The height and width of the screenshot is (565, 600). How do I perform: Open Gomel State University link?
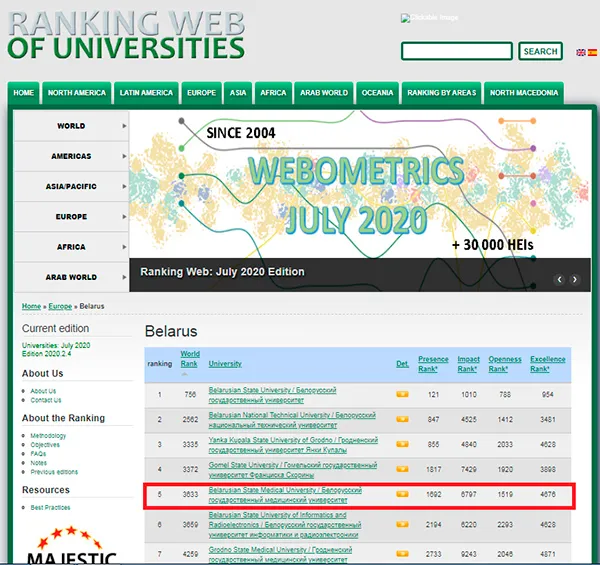click(x=293, y=469)
